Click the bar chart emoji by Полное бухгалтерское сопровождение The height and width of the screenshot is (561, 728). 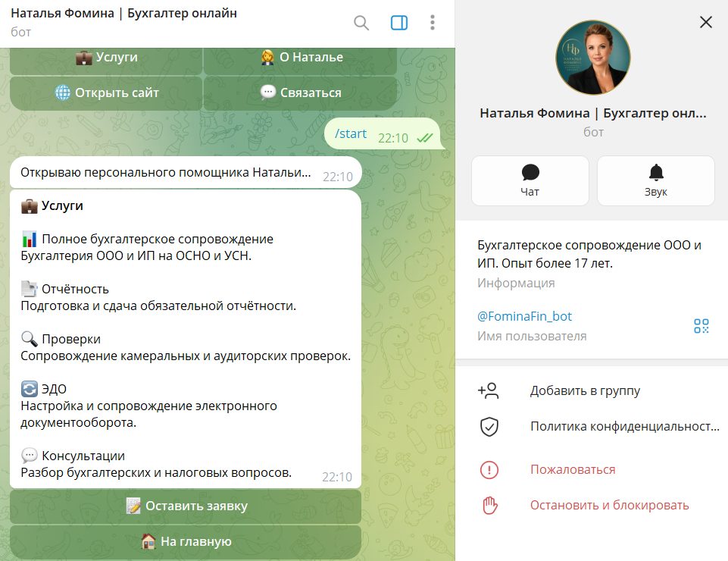30,240
